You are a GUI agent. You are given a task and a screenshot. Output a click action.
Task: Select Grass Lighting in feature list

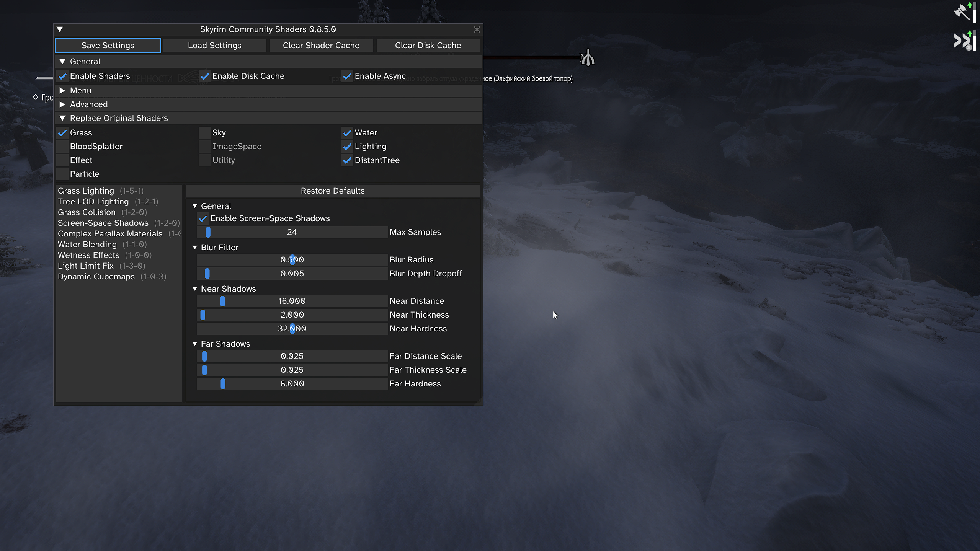click(x=86, y=191)
